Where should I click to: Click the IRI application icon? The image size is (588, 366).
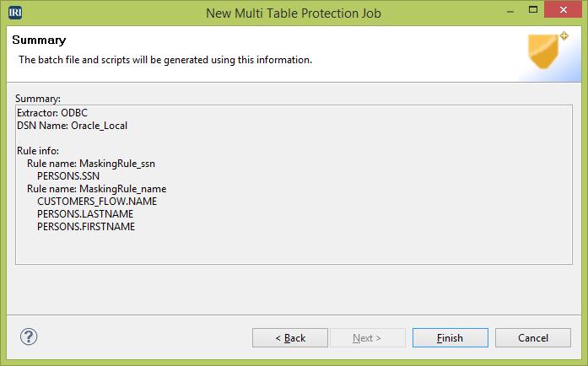15,13
